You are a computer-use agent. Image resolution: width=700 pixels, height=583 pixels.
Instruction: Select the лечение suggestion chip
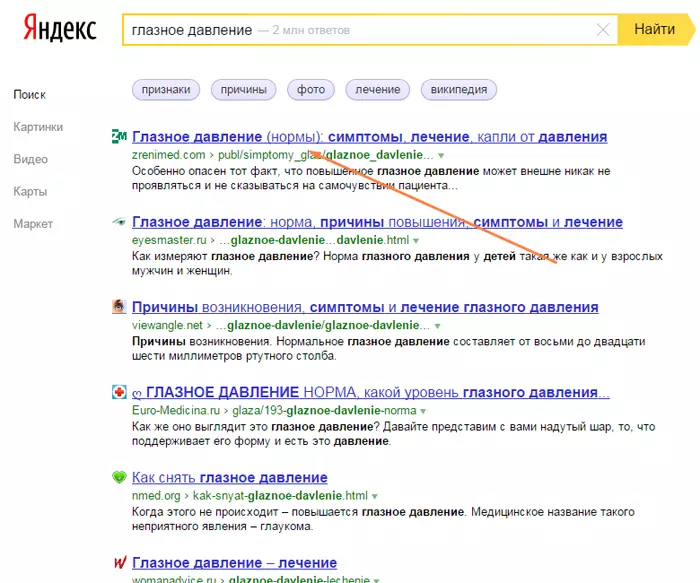coord(378,90)
